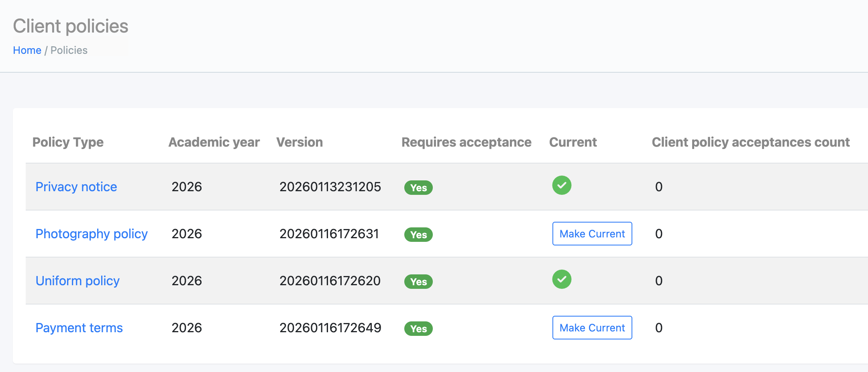This screenshot has width=868, height=372.
Task: Click acceptances count 0 for Privacy notice
Action: click(x=659, y=187)
